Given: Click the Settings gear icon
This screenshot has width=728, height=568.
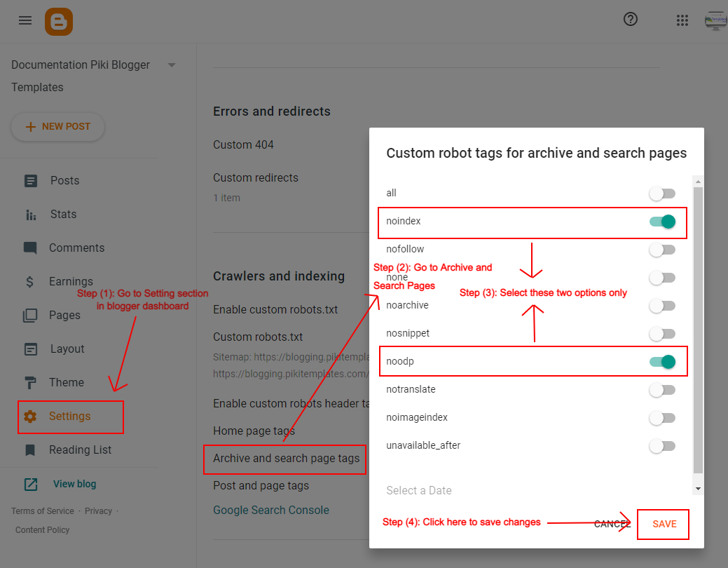Looking at the screenshot, I should point(30,417).
